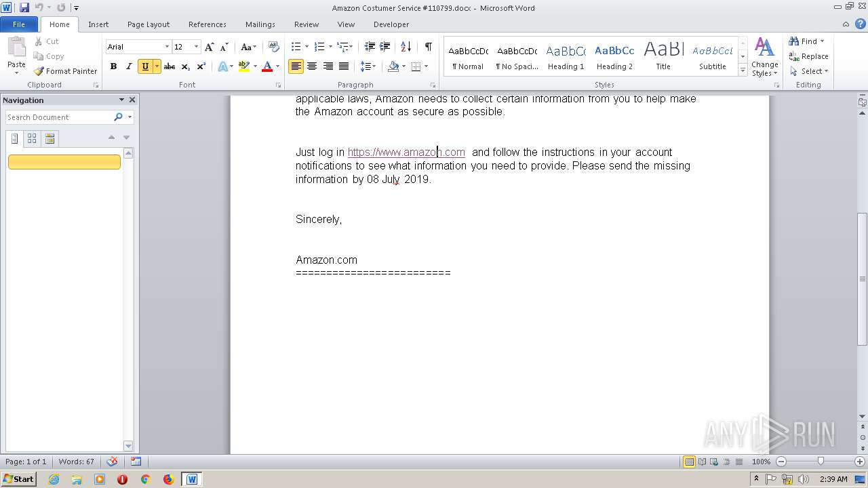
Task: Toggle Strikethrough formatting
Action: (170, 66)
